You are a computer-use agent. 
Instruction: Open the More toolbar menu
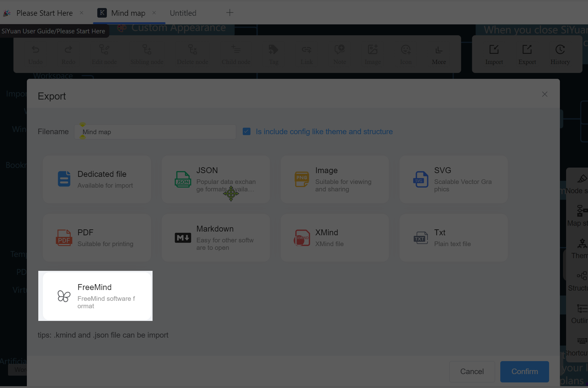439,55
